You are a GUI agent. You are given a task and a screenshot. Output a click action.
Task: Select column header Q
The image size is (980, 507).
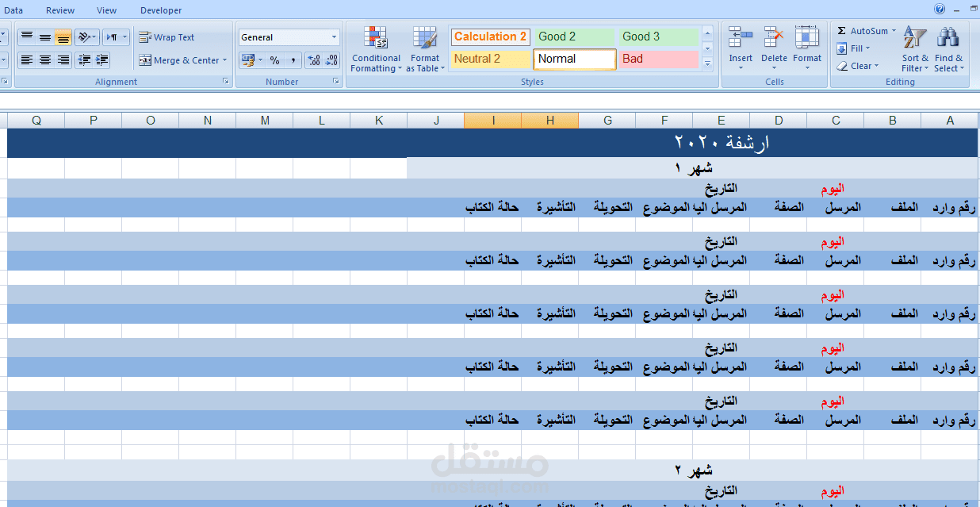pos(36,120)
